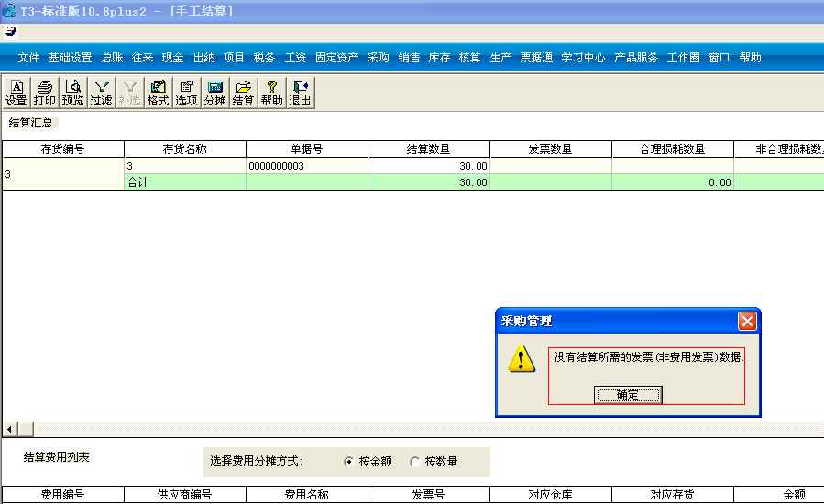This screenshot has height=504, width=824.
Task: Click the 没有结算所需的发票 message text
Action: pyautogui.click(x=648, y=357)
